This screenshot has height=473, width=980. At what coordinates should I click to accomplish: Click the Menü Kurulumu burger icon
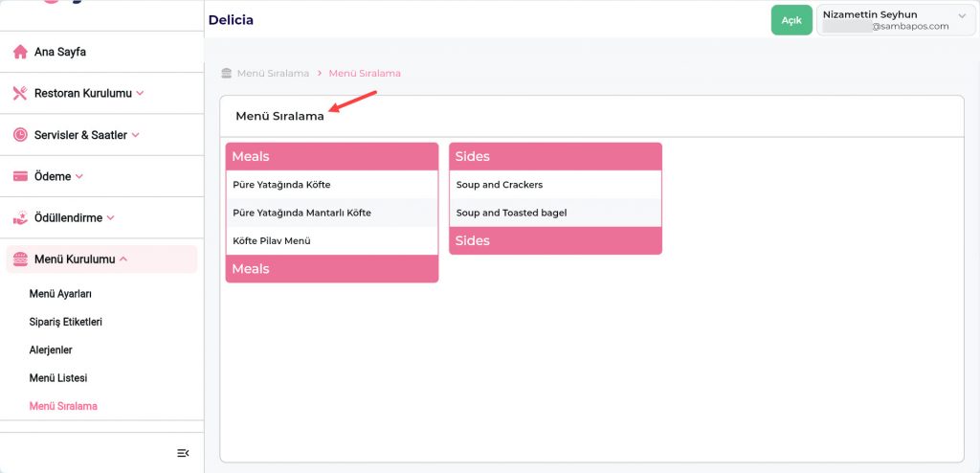20,259
